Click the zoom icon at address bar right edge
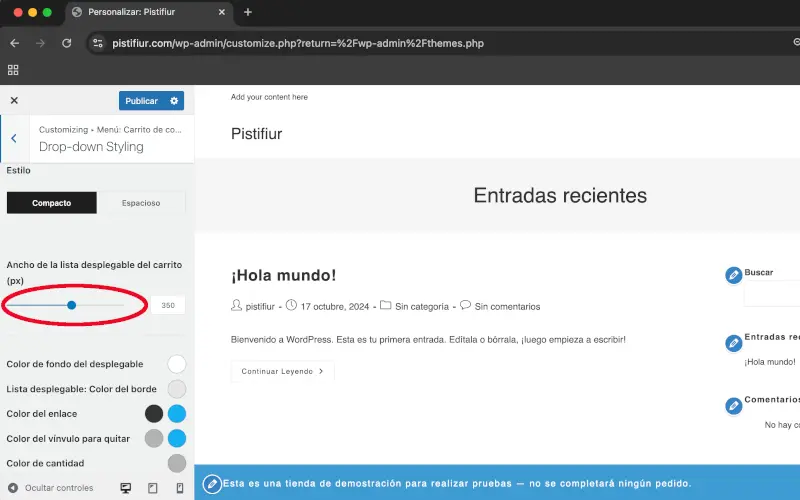The height and width of the screenshot is (500, 800). coord(796,42)
